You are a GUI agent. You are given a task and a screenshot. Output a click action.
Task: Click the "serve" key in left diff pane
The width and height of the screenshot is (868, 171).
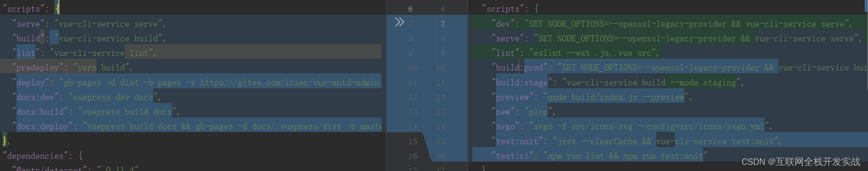(28, 24)
